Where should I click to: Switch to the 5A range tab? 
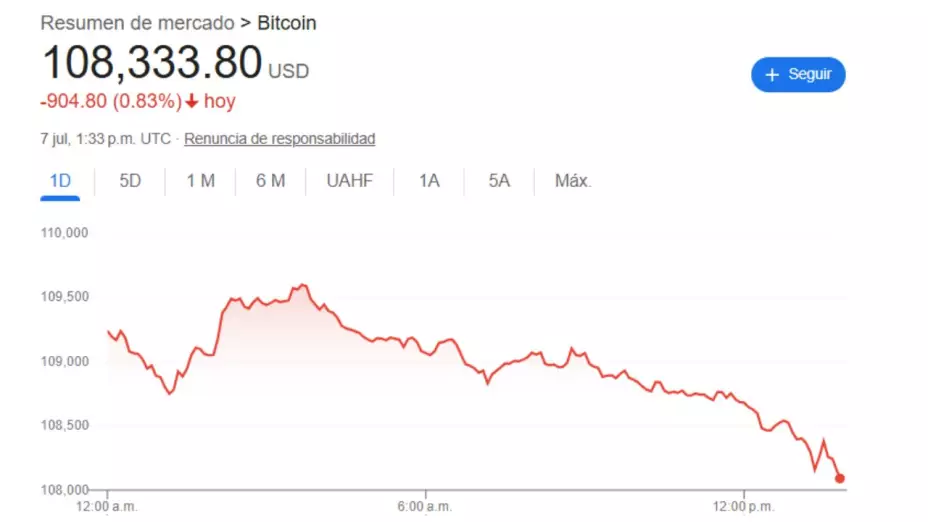[499, 181]
